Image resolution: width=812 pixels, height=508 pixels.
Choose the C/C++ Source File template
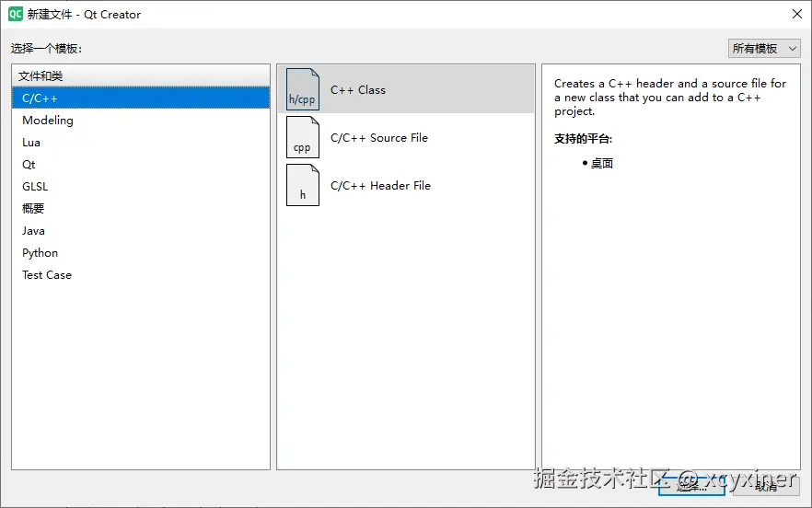coord(406,137)
